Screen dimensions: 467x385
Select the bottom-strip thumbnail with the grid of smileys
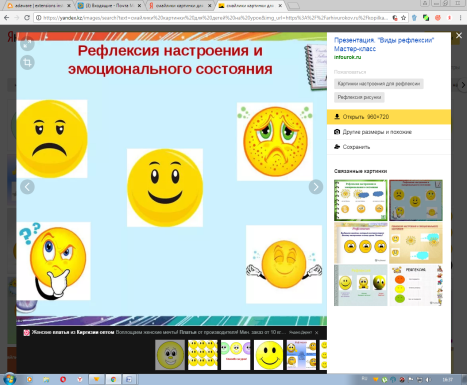pyautogui.click(x=202, y=355)
